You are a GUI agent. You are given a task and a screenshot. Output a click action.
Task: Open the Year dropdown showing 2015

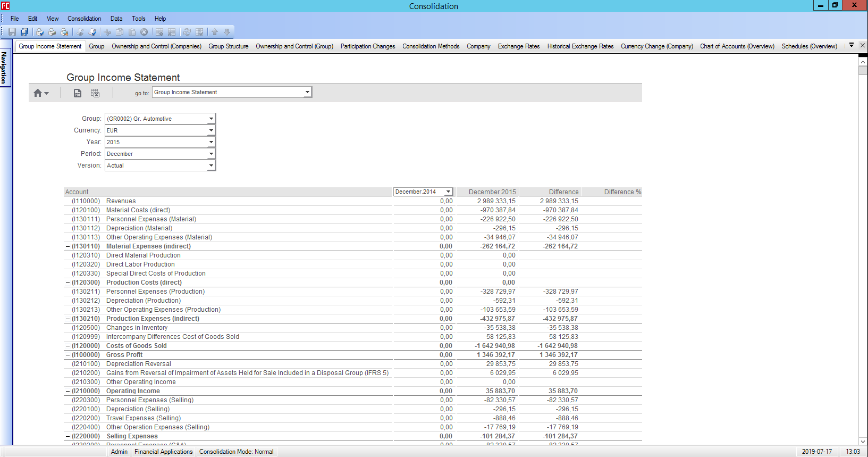[211, 142]
